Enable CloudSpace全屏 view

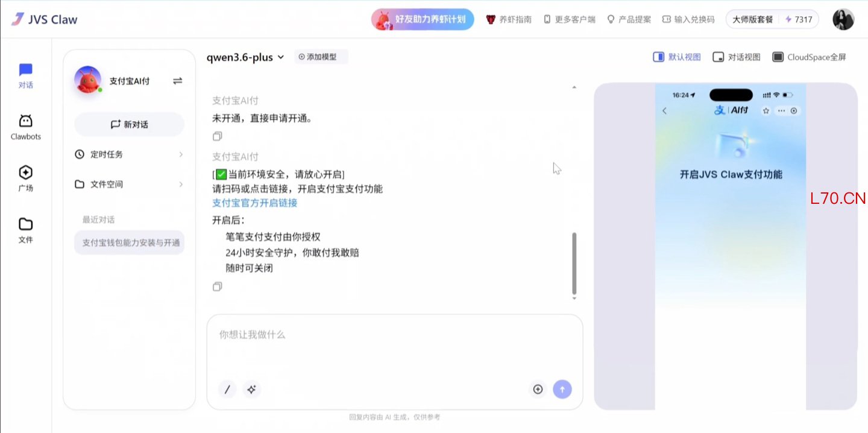810,57
